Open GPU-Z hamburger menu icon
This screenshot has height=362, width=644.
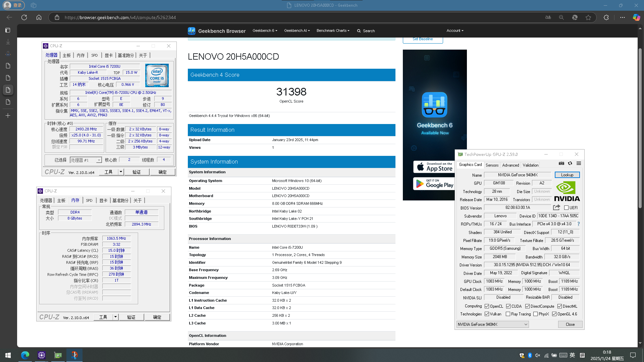pyautogui.click(x=579, y=163)
